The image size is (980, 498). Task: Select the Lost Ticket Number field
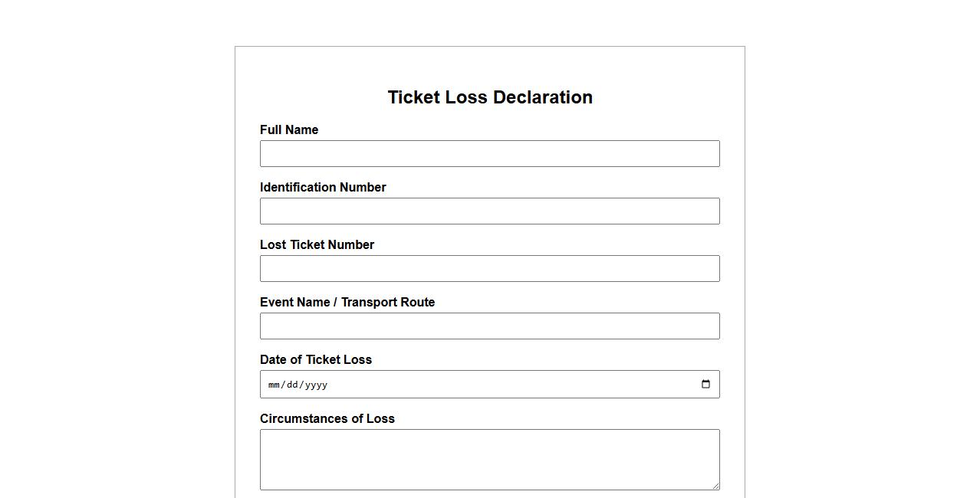(x=489, y=268)
